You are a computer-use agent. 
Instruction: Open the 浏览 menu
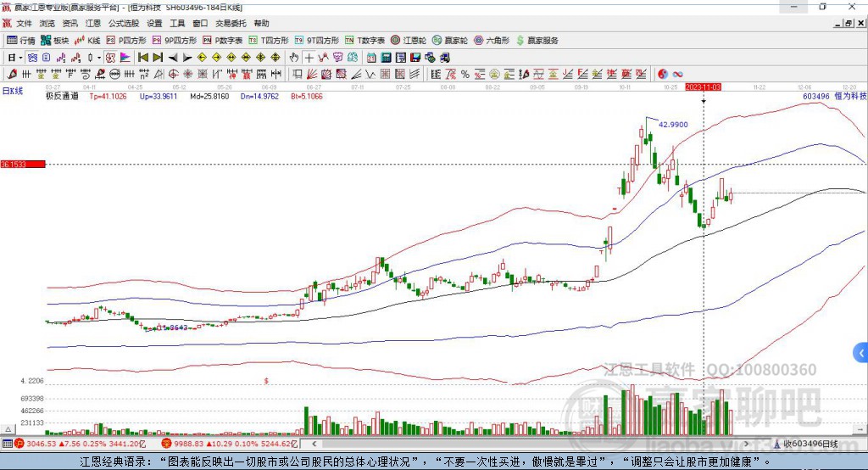point(47,23)
